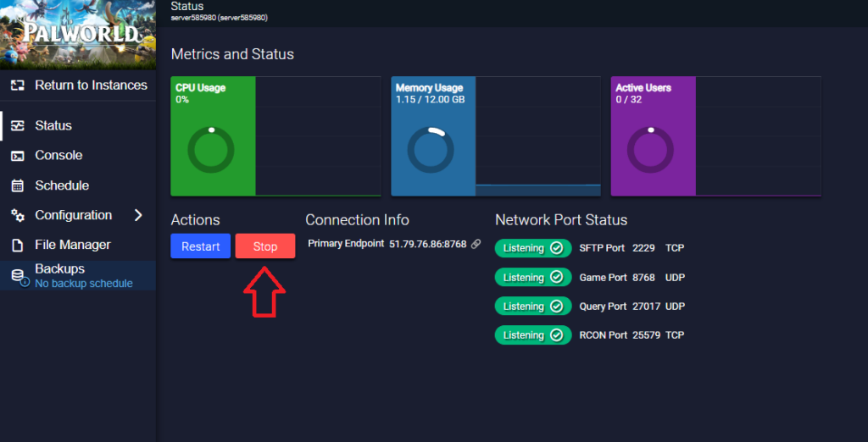868x442 pixels.
Task: Copy endpoint using the link icon
Action: tap(476, 244)
